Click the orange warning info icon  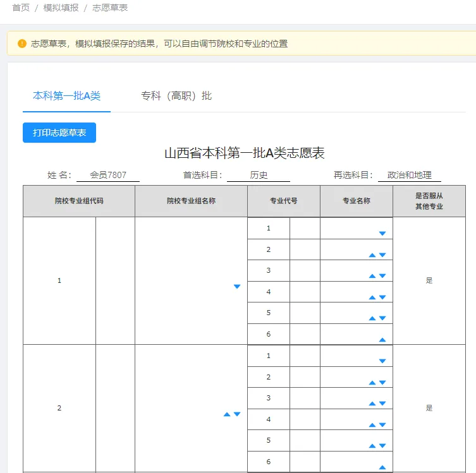tap(22, 44)
